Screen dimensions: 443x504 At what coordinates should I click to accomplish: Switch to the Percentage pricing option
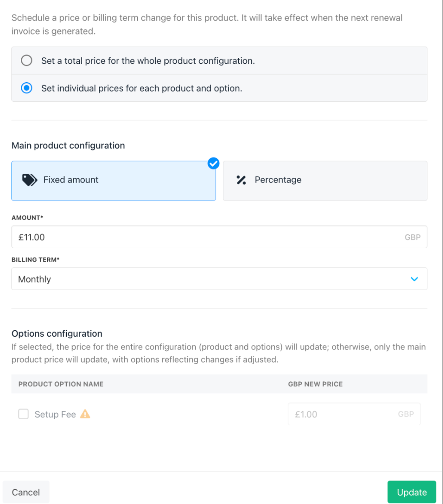pyautogui.click(x=325, y=181)
